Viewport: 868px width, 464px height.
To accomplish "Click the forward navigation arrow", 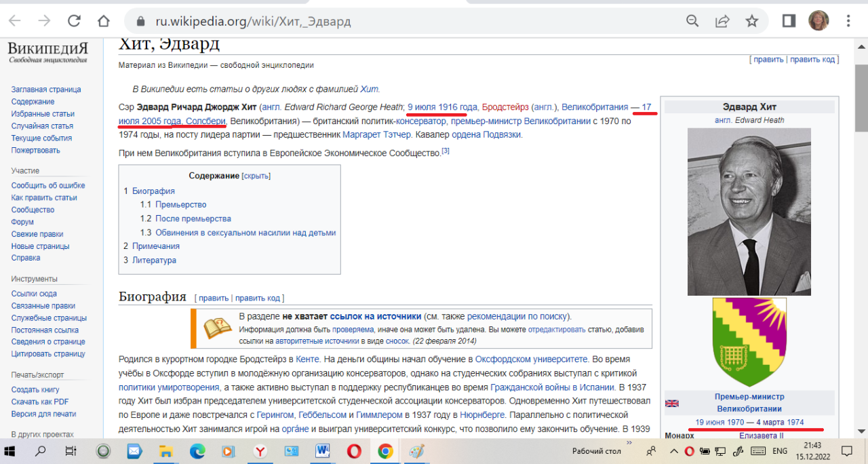I will click(44, 21).
